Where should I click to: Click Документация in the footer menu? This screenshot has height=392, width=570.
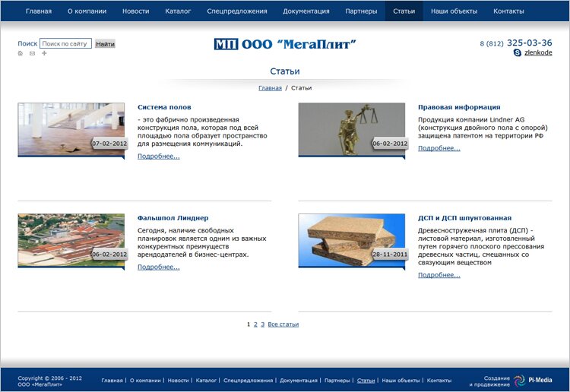[299, 381]
